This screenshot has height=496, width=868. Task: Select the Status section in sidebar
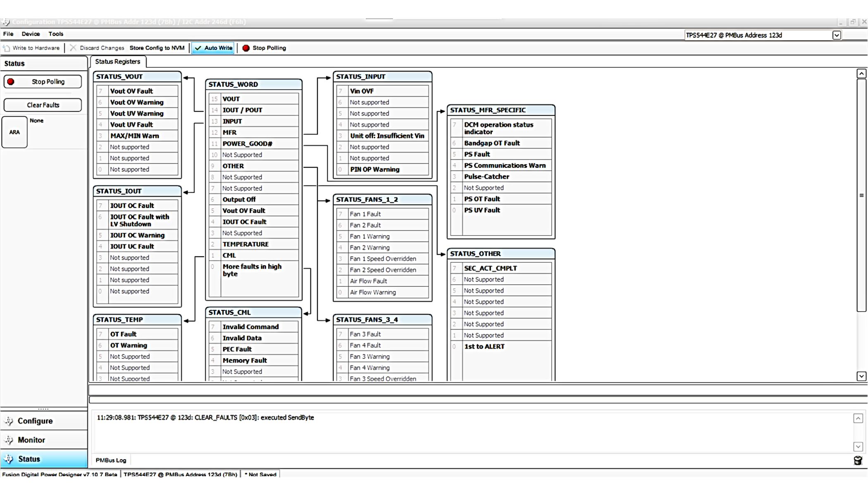click(29, 459)
